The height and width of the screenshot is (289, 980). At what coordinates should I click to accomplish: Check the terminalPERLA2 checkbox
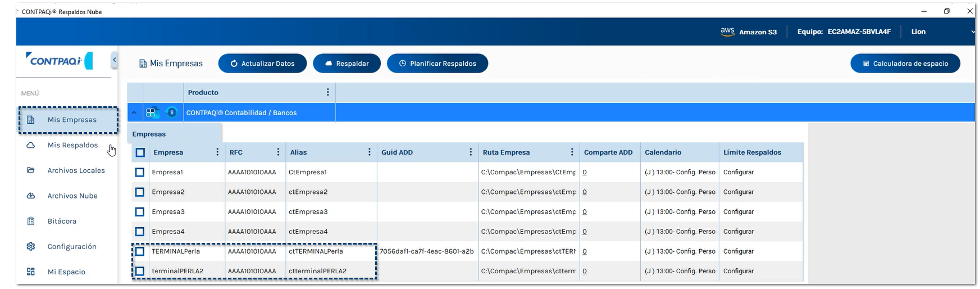click(140, 271)
